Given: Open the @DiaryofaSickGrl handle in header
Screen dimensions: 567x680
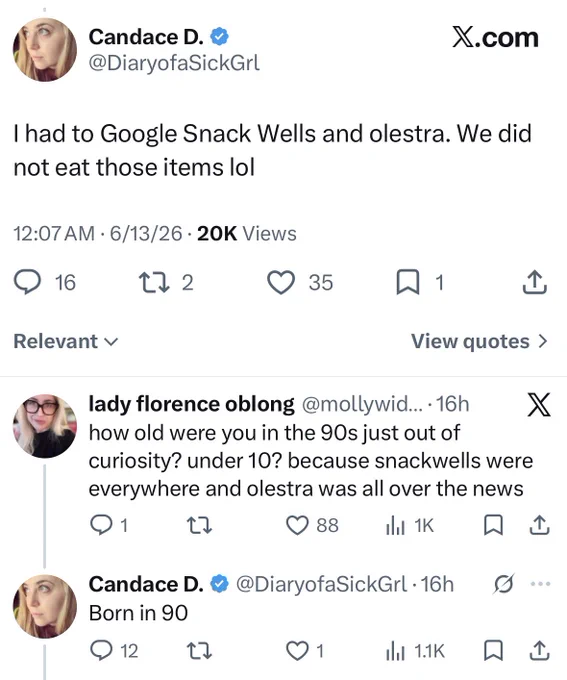Looking at the screenshot, I should point(174,63).
